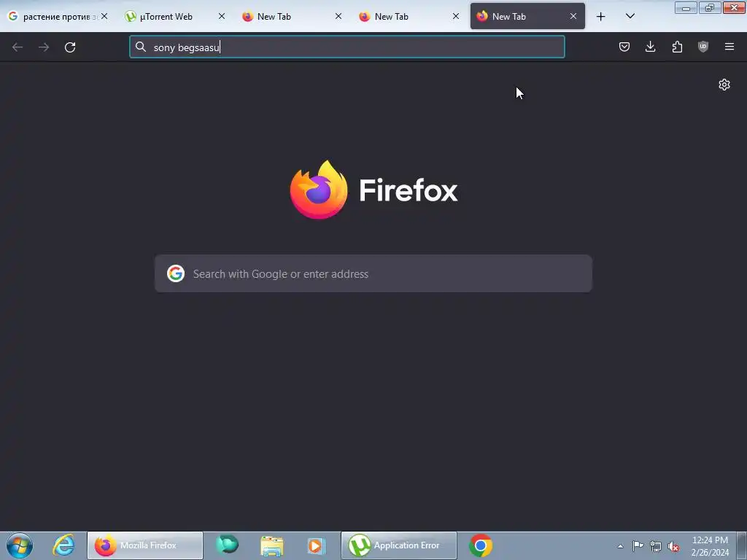
Task: Open a new tab with plus button
Action: [x=601, y=17]
